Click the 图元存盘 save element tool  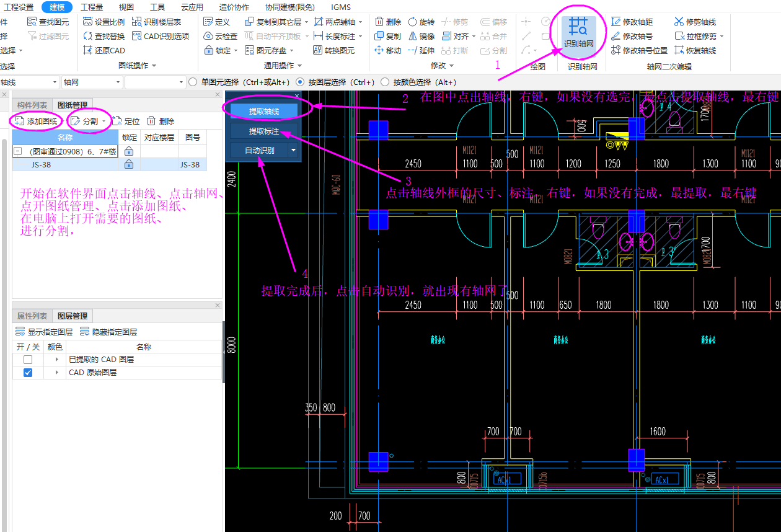pyautogui.click(x=267, y=50)
